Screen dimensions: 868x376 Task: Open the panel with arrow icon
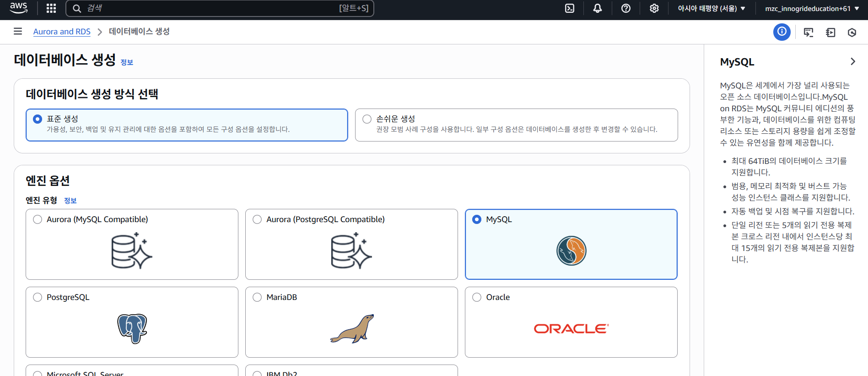(830, 32)
